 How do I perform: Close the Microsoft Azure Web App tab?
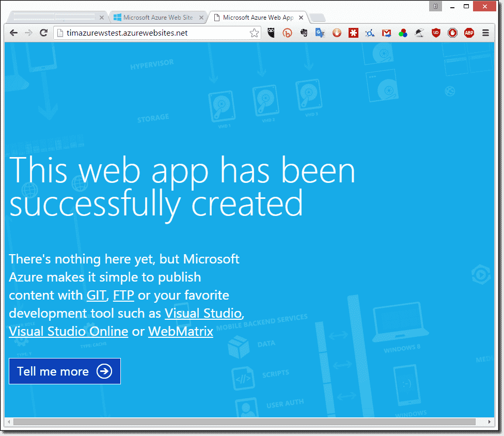pos(301,18)
